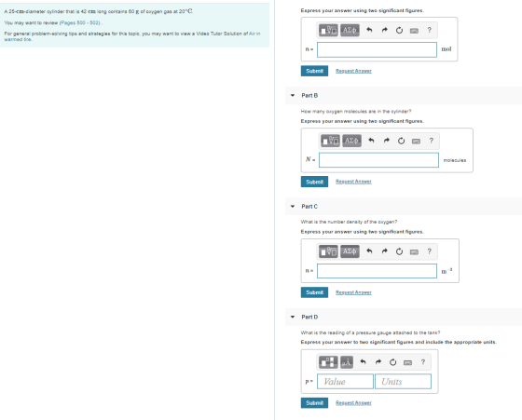
Task: Open keyboard shortcuts icon in Part B toolbar
Action: (x=416, y=142)
